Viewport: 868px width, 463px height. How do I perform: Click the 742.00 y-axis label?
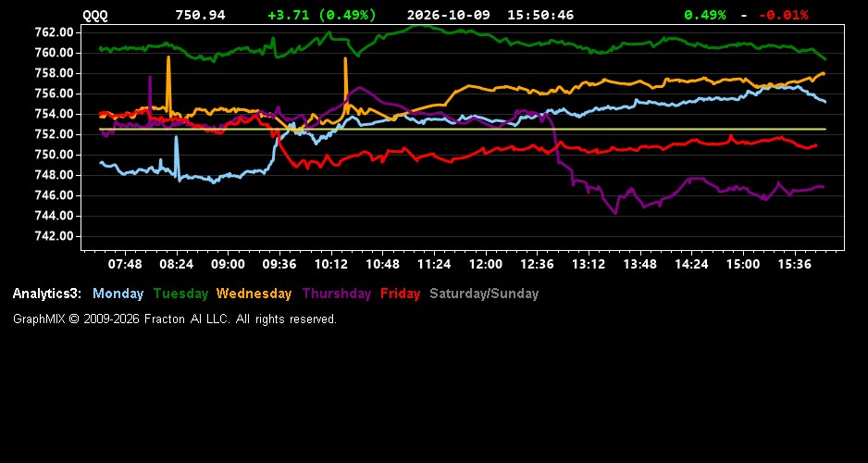tap(56, 236)
